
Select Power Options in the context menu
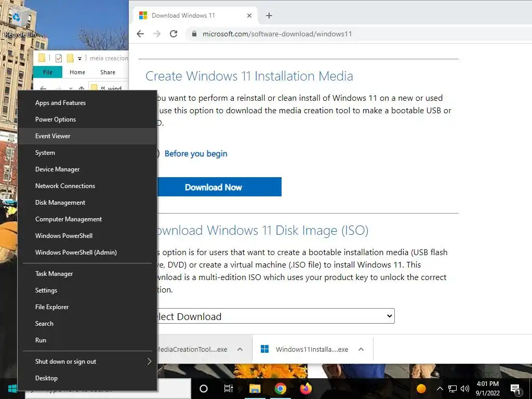point(87,119)
